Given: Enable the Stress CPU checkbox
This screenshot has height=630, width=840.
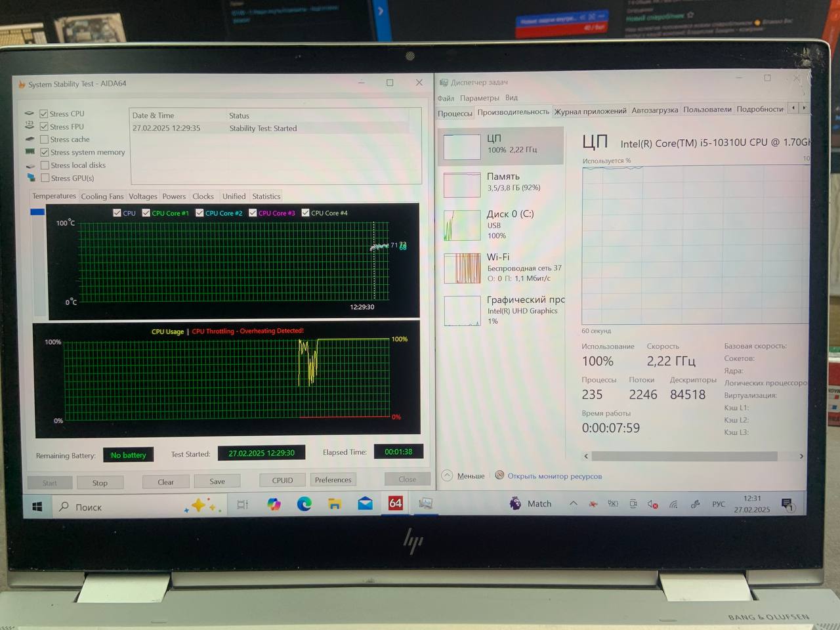Looking at the screenshot, I should (44, 114).
